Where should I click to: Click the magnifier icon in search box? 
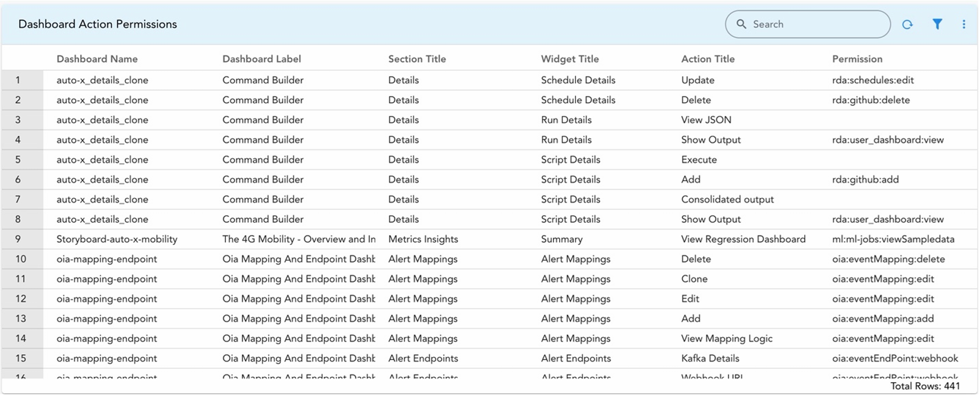[741, 24]
